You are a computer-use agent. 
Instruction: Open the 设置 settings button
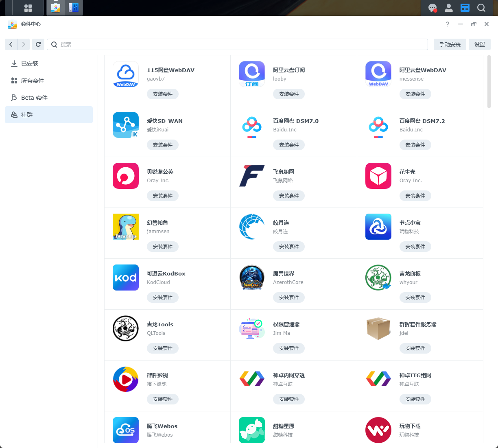point(480,44)
